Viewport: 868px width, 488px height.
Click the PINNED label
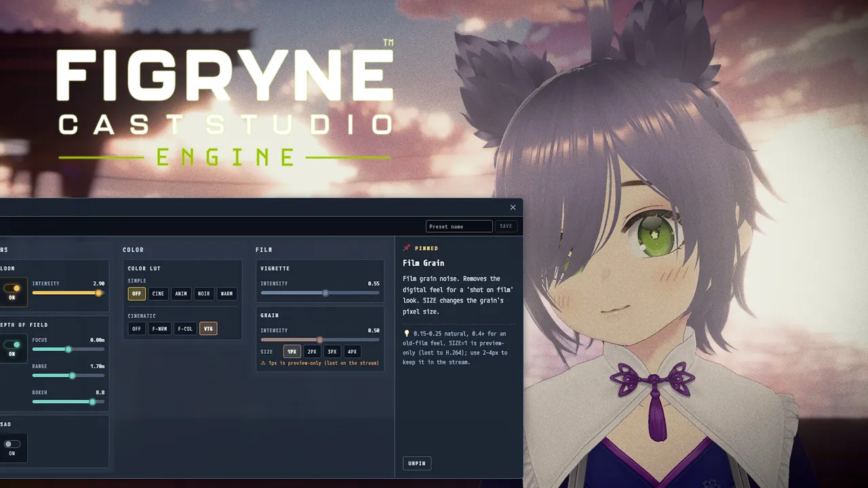pos(427,249)
